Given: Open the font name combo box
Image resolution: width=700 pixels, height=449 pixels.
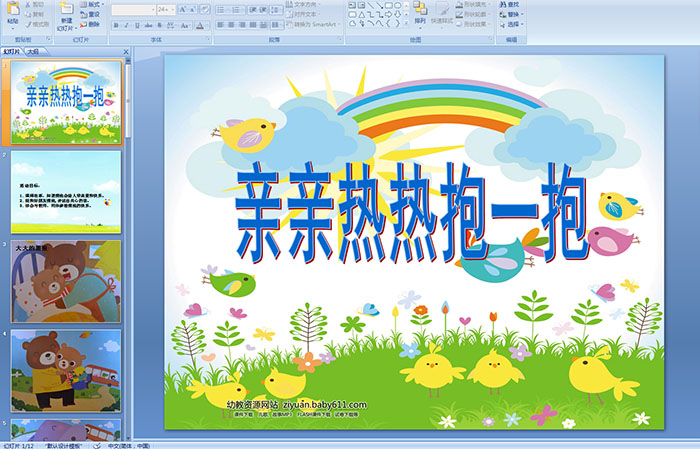Looking at the screenshot, I should point(133,9).
